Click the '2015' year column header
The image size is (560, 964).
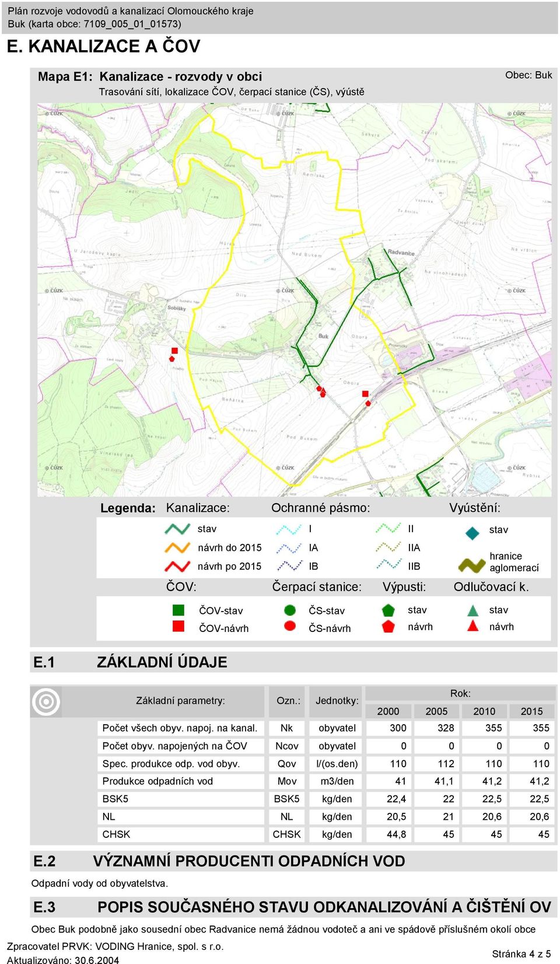[x=531, y=711]
